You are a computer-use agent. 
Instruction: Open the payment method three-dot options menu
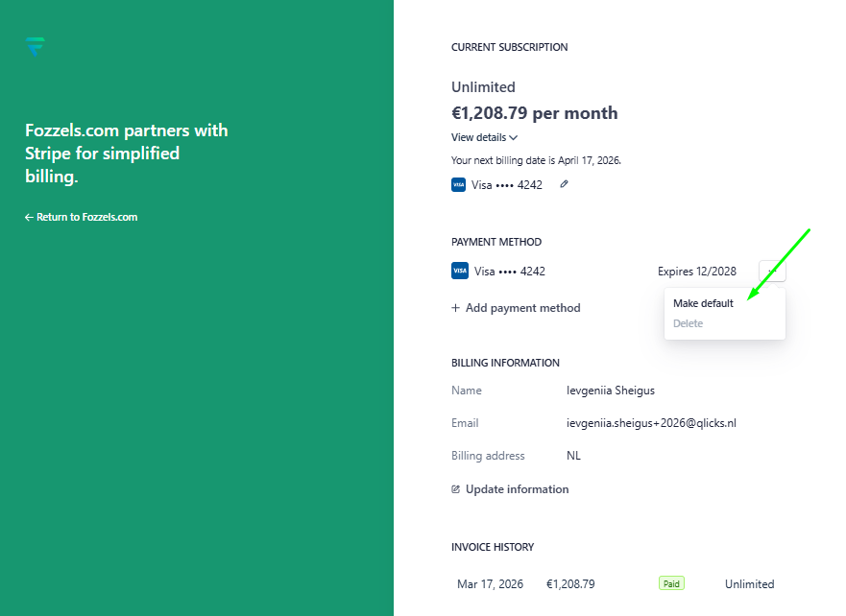point(772,272)
